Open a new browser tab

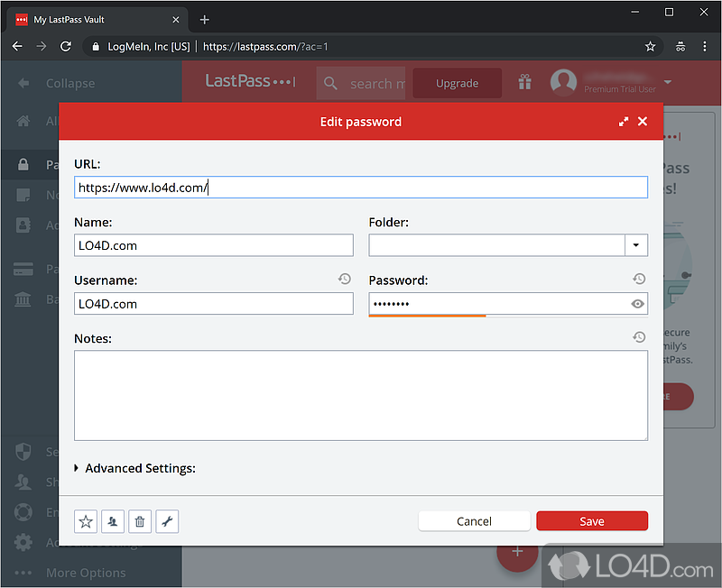(205, 19)
